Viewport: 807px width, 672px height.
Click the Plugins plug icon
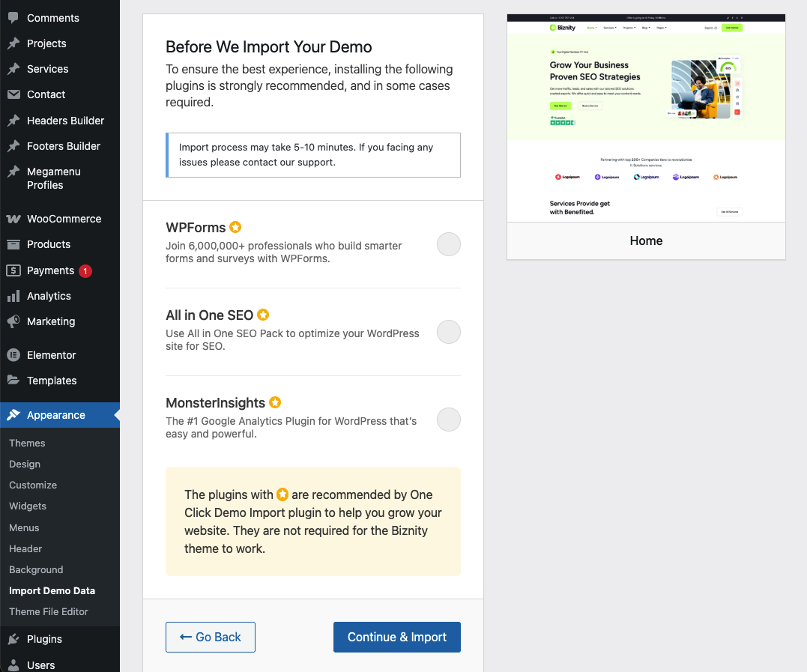point(13,639)
